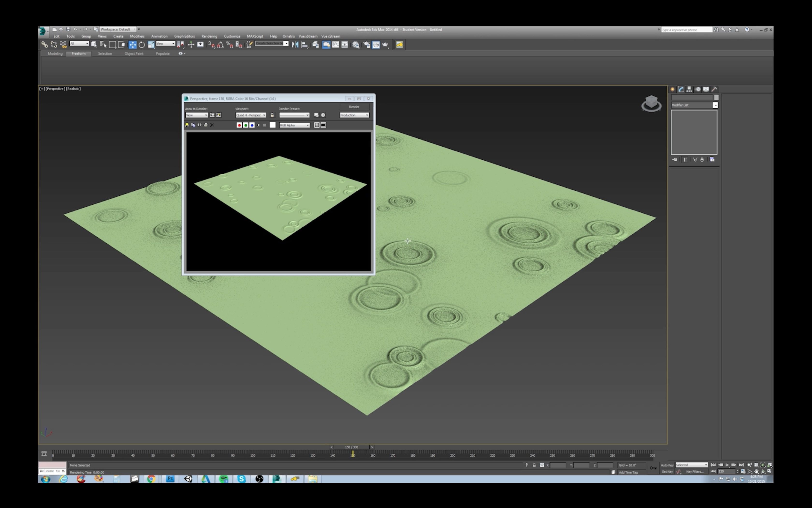Open the Selected key filter dropdown
The width and height of the screenshot is (812, 508).
coord(692,465)
